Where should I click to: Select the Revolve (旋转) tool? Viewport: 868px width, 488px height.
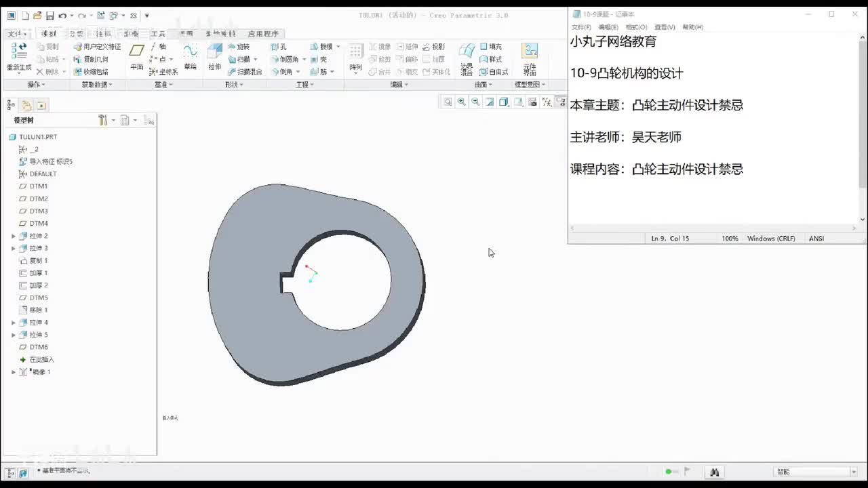click(x=239, y=47)
